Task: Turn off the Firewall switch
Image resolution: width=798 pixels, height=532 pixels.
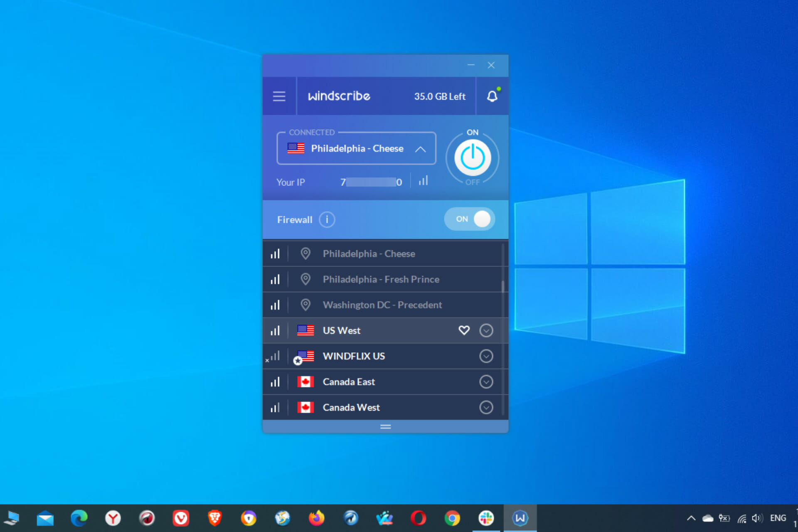Action: pos(470,219)
